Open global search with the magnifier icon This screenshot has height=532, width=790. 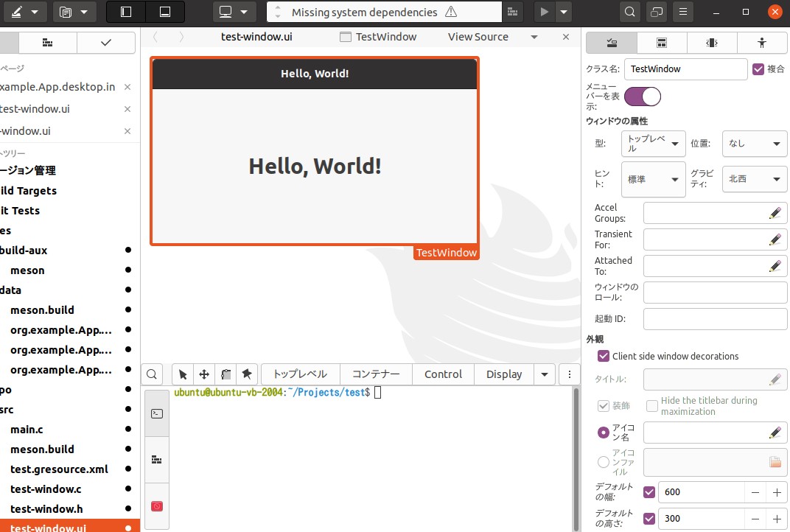[629, 11]
